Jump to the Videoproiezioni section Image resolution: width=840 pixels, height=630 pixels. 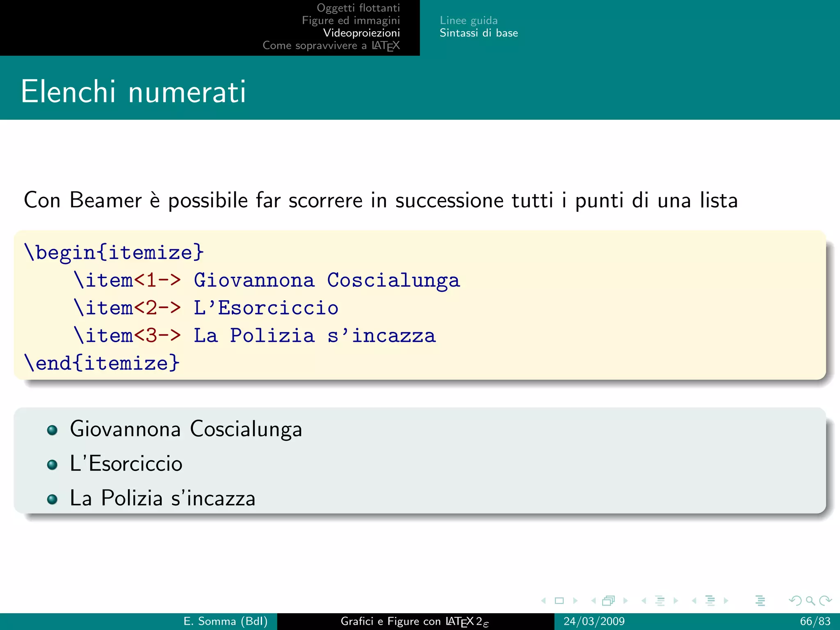pyautogui.click(x=362, y=33)
